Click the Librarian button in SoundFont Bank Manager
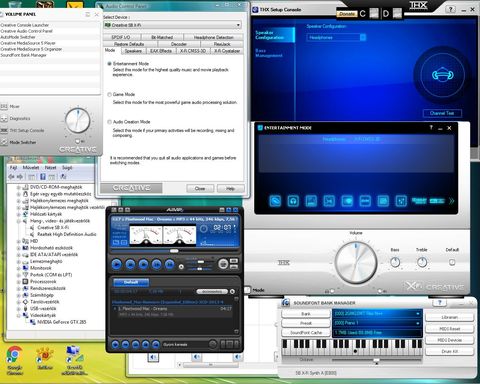 click(449, 317)
